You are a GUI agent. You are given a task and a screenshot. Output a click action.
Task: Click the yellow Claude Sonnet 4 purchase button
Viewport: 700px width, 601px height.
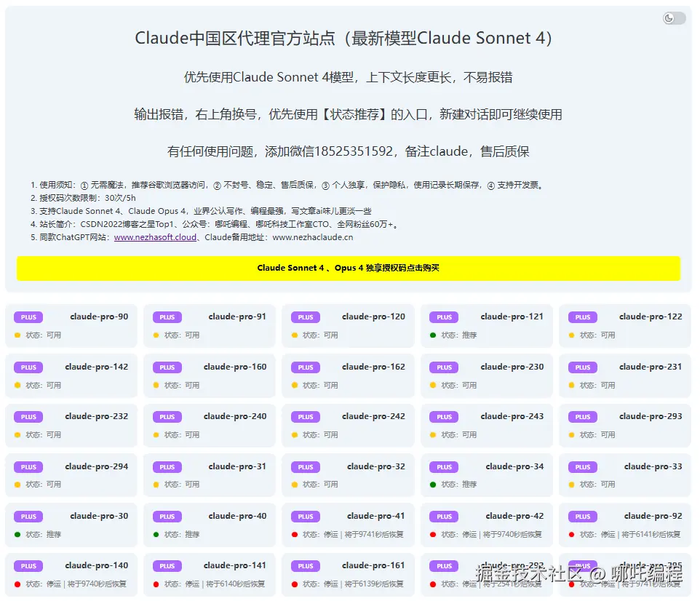click(x=349, y=268)
